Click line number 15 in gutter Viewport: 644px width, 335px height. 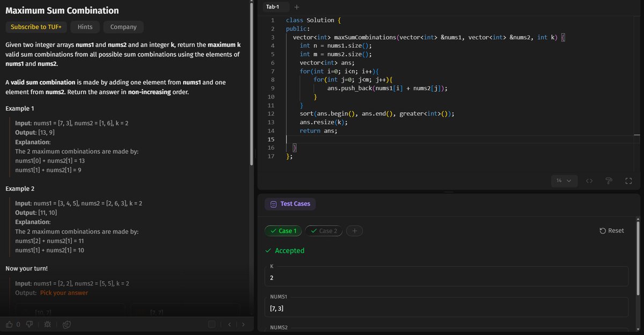[x=270, y=139]
